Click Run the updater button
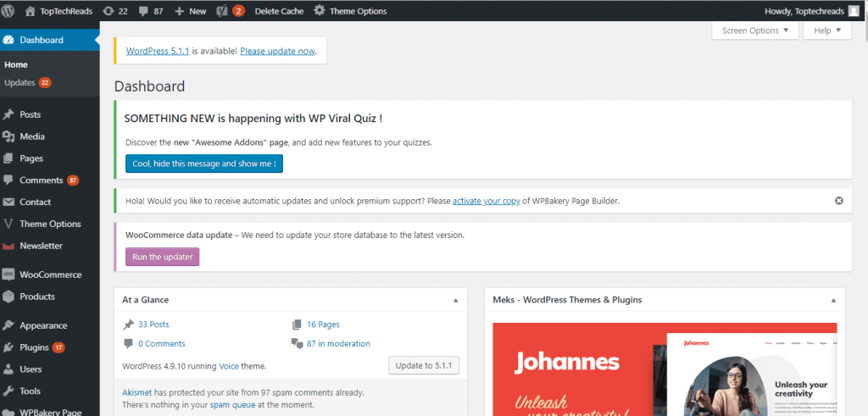Image resolution: width=868 pixels, height=416 pixels. pyautogui.click(x=162, y=257)
